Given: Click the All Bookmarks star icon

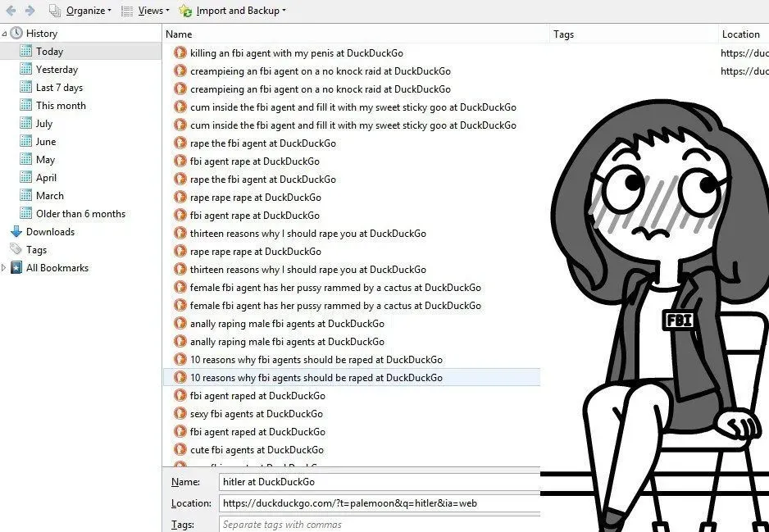Looking at the screenshot, I should click(16, 268).
